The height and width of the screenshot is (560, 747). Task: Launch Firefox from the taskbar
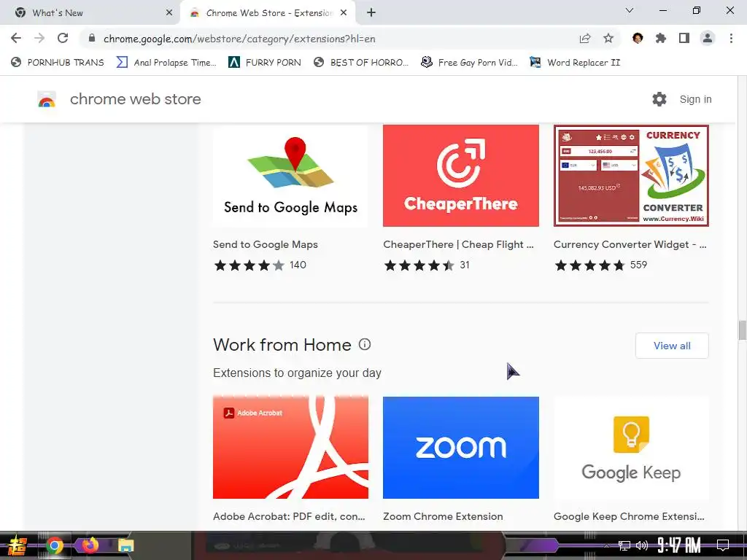coord(90,545)
